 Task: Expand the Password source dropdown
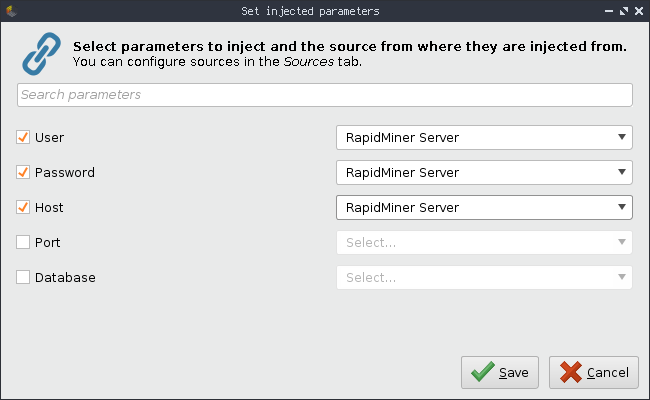[484, 172]
